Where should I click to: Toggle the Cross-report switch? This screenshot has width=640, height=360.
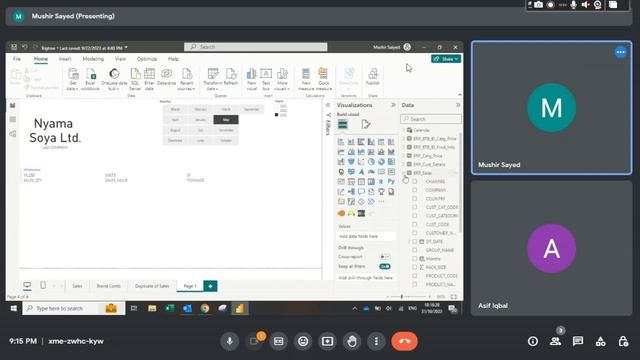click(384, 257)
